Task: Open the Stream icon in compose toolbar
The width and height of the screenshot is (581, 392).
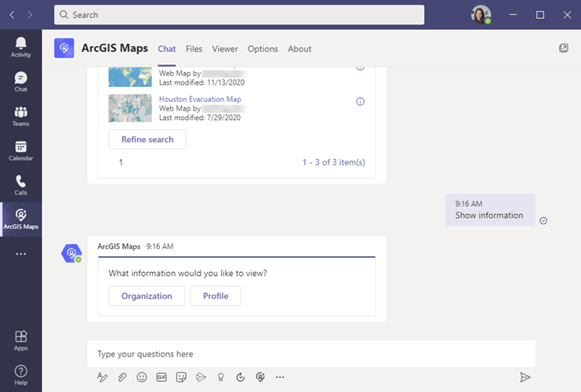Action: tap(201, 377)
